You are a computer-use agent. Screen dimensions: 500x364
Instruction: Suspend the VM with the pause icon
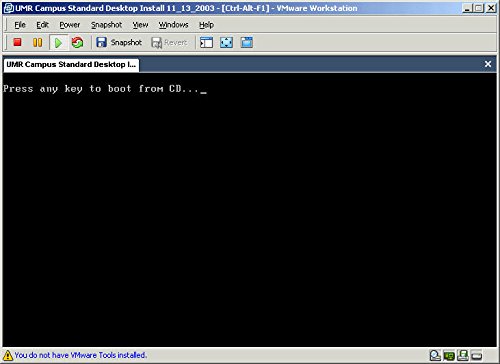[37, 42]
